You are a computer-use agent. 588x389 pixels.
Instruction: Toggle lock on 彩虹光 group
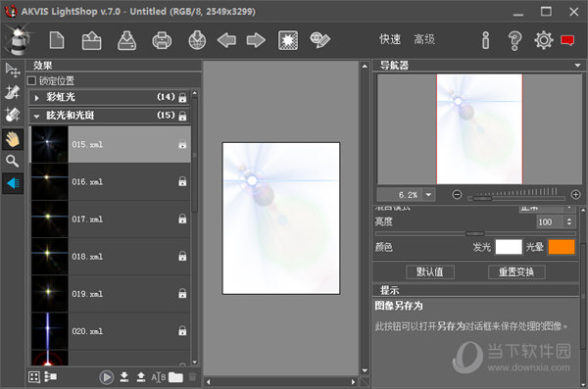tap(182, 98)
